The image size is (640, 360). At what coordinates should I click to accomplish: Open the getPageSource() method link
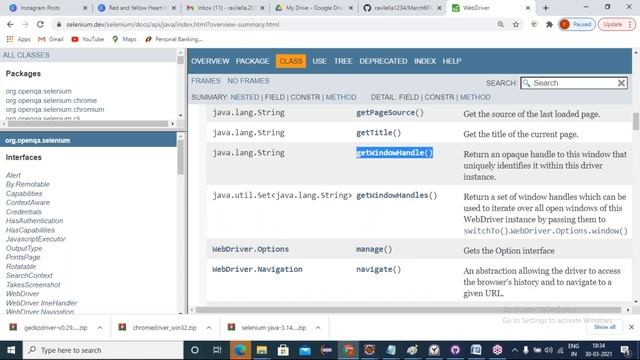[390, 113]
